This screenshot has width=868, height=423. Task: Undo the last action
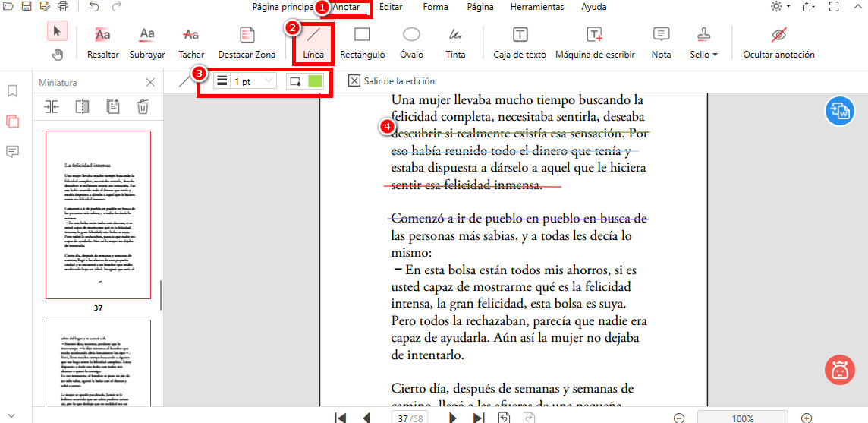point(94,7)
